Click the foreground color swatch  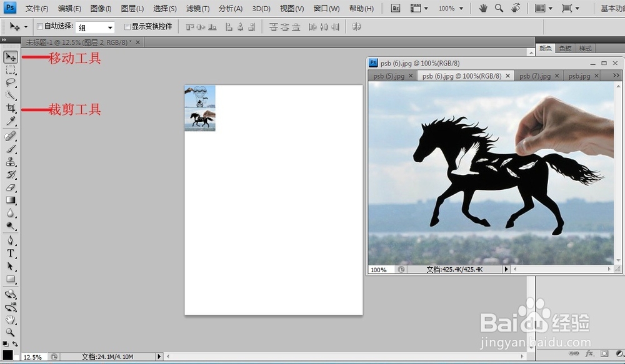point(7,355)
